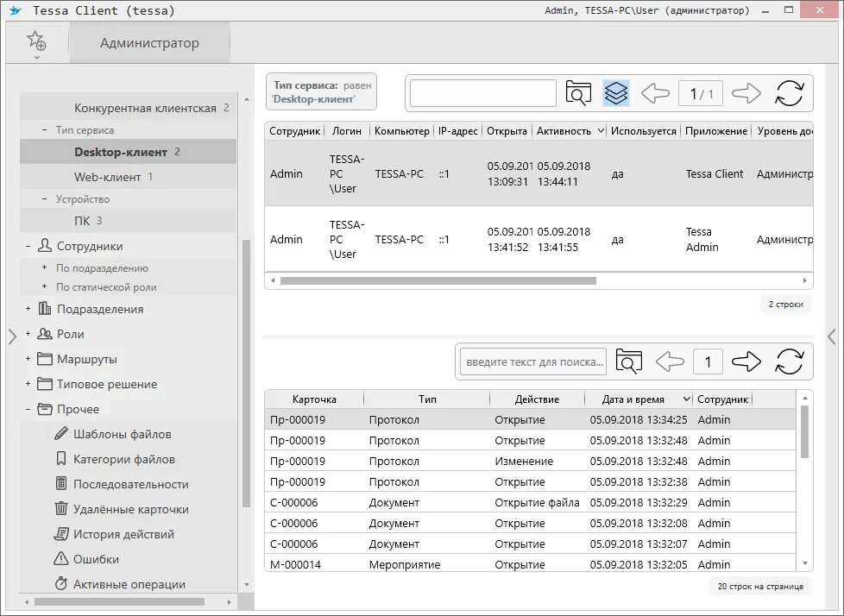Screen dimensions: 844x616
Task: Click the calculator icon of Последовательности
Action: 61,484
